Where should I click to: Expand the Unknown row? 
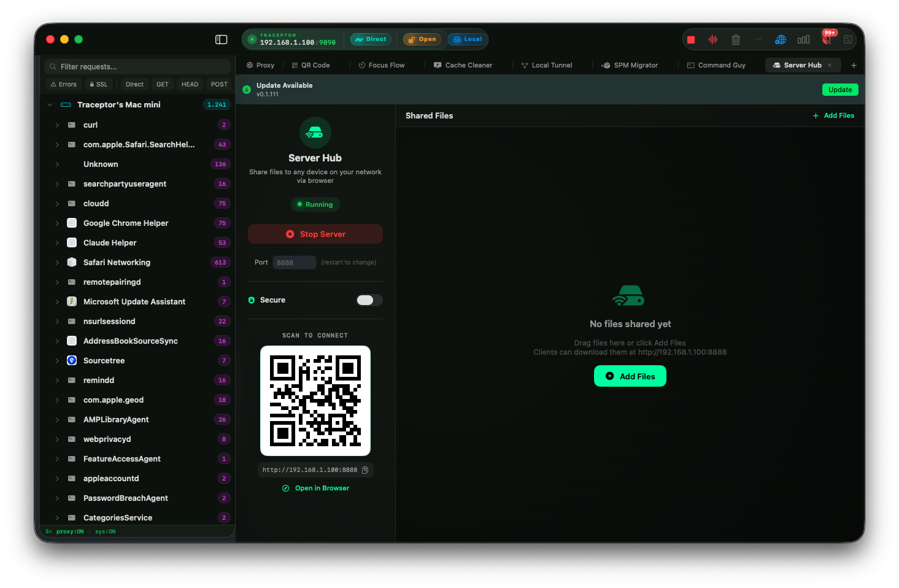(57, 164)
